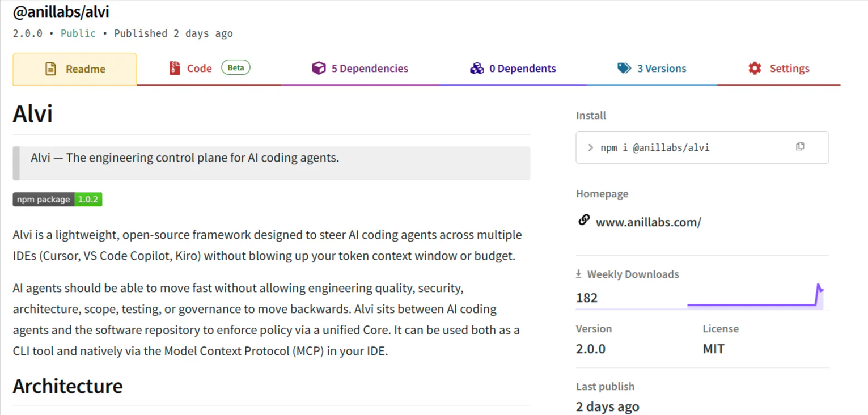The image size is (868, 415).
Task: Click the 182 weekly downloads count
Action: click(587, 298)
